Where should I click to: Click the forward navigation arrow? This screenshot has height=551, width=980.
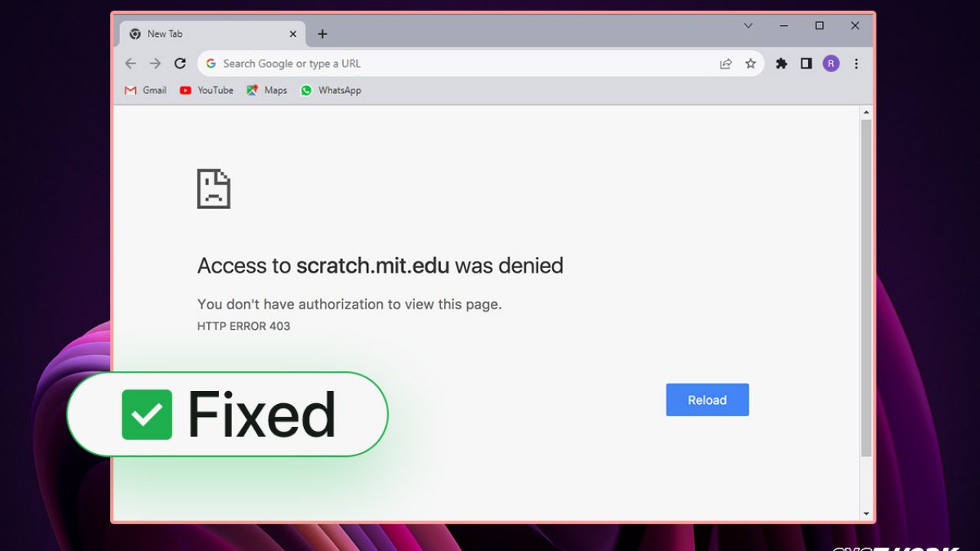click(x=155, y=64)
